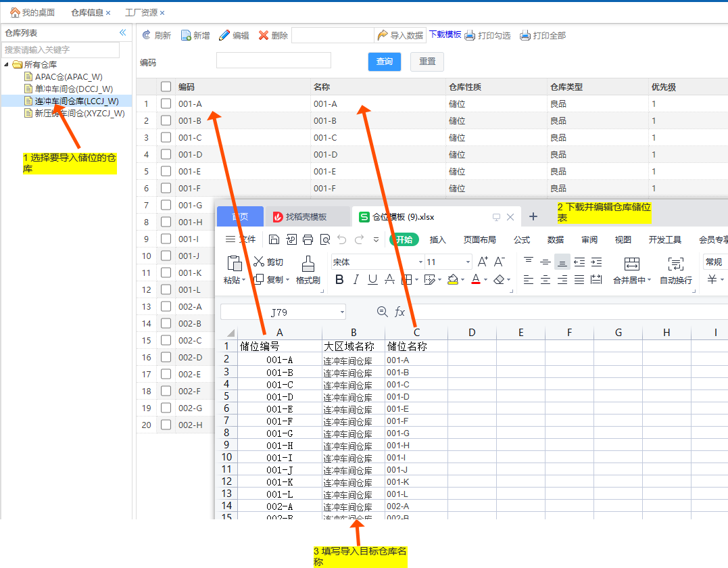Tick the select-all checkbox in table header

[166, 87]
